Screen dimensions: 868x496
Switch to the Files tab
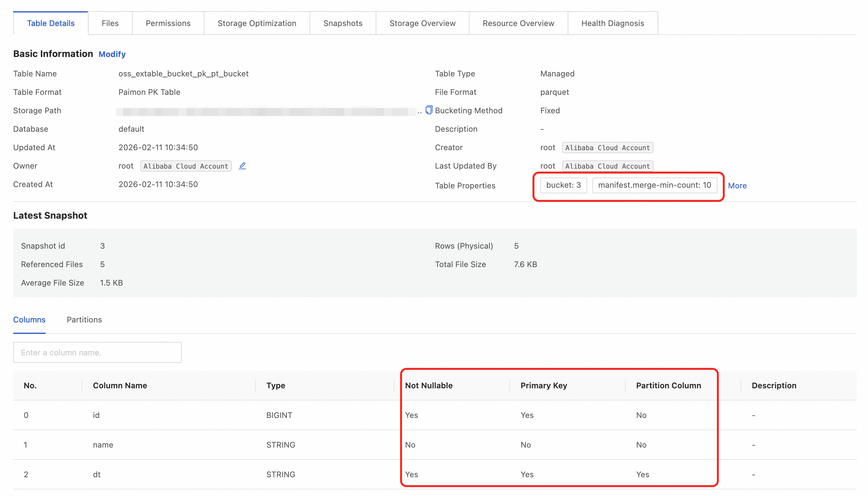(110, 23)
